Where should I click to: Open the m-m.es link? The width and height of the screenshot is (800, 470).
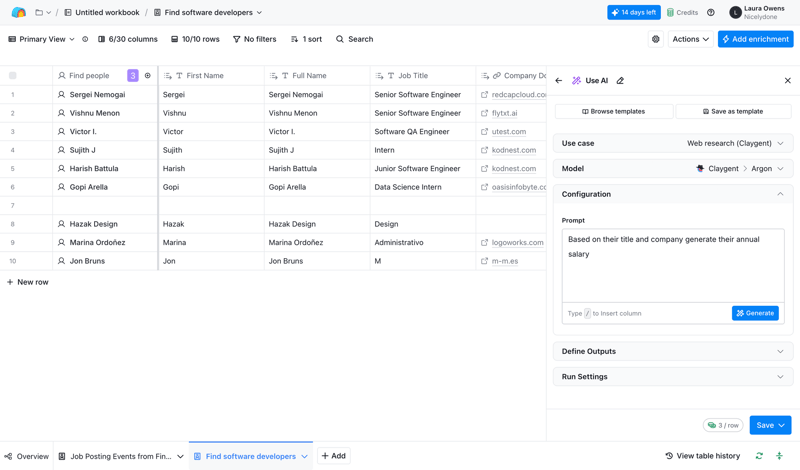[505, 261]
